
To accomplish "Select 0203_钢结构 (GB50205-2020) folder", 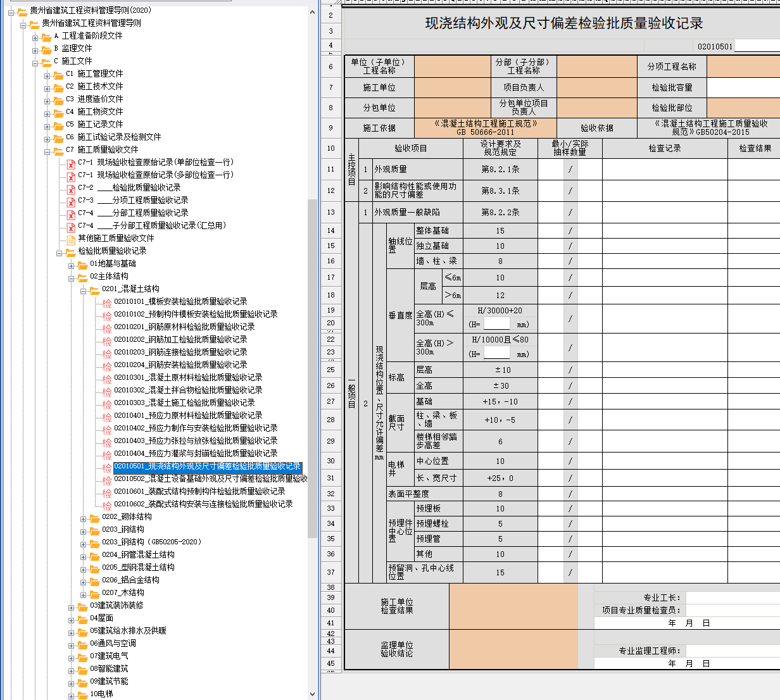I will pyautogui.click(x=151, y=542).
